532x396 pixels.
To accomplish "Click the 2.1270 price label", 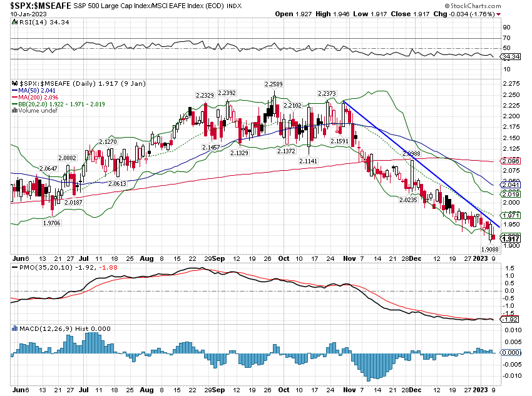I will 108,142.
